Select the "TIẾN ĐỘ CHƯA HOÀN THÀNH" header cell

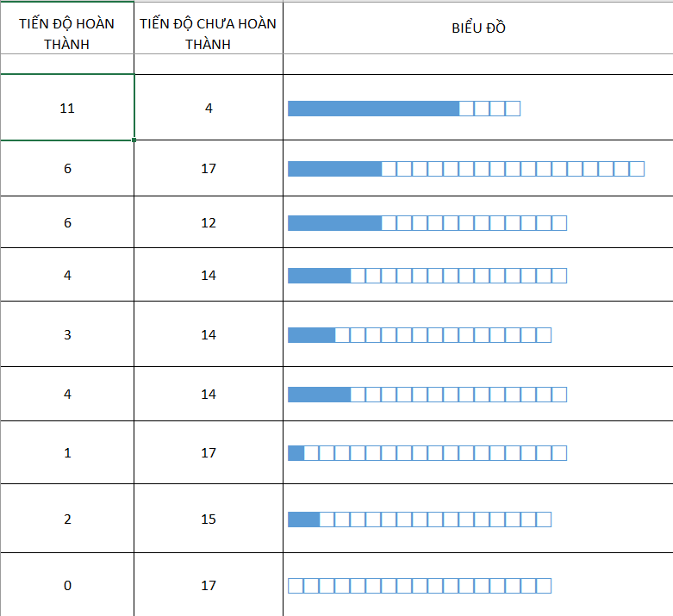pyautogui.click(x=209, y=34)
